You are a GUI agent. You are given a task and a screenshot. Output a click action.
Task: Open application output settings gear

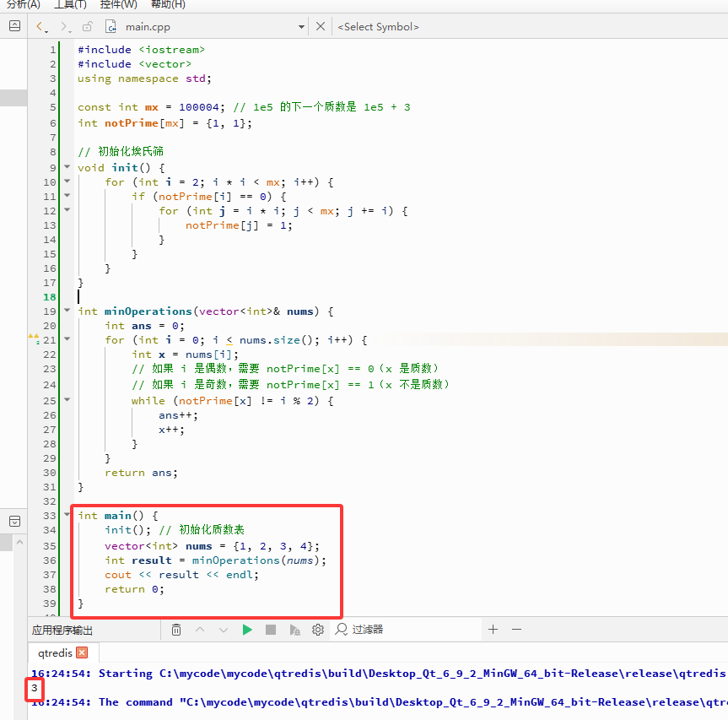(318, 630)
